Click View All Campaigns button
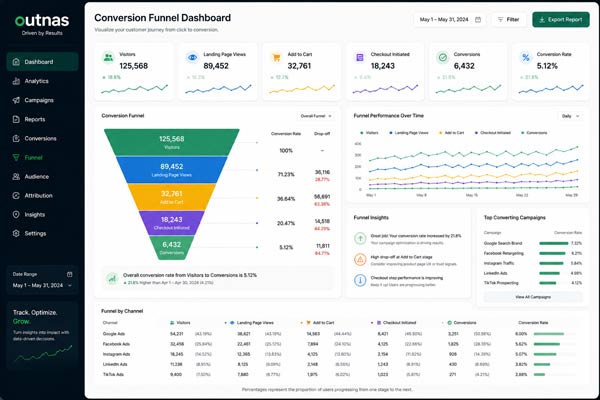The image size is (600, 400). 533,297
